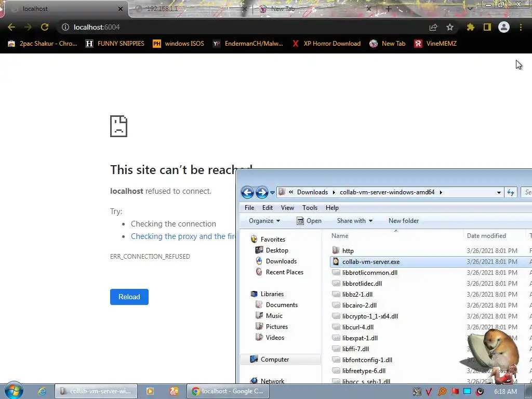
Task: Click Downloads in Explorer breadcrumb
Action: tap(312, 192)
